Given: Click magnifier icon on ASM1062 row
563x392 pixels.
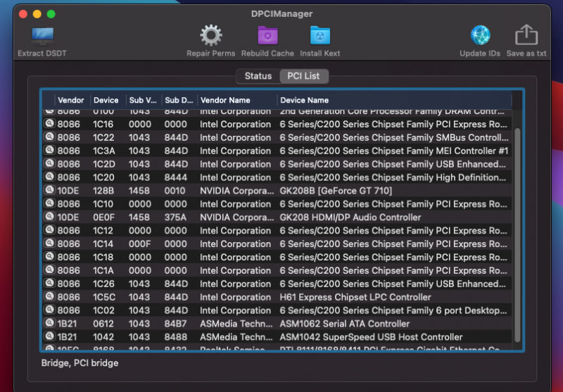Looking at the screenshot, I should coord(49,323).
